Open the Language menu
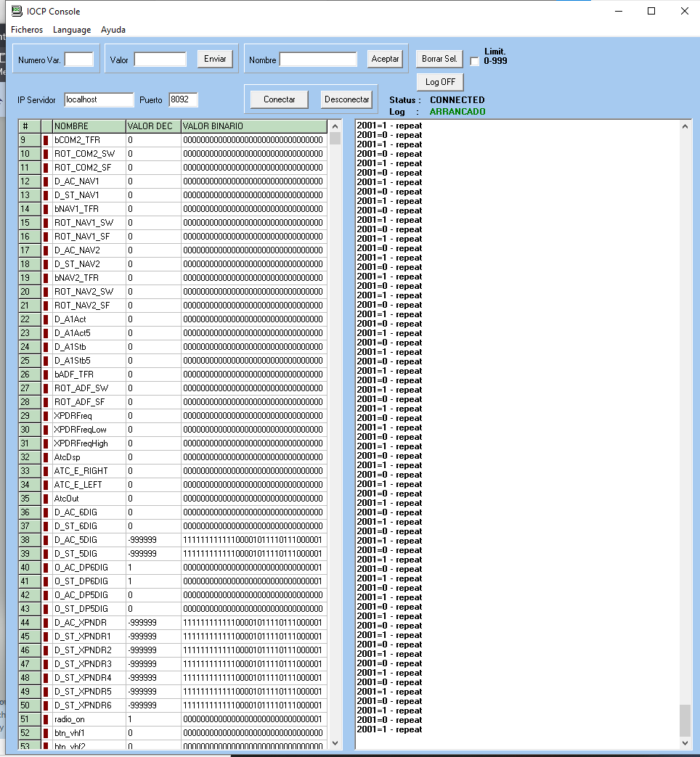The width and height of the screenshot is (700, 757). point(72,30)
